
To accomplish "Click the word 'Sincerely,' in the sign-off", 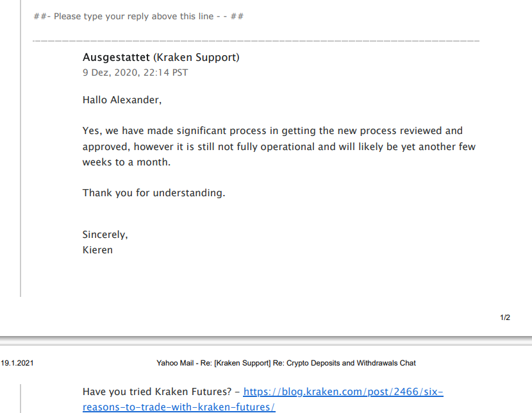I will 105,235.
